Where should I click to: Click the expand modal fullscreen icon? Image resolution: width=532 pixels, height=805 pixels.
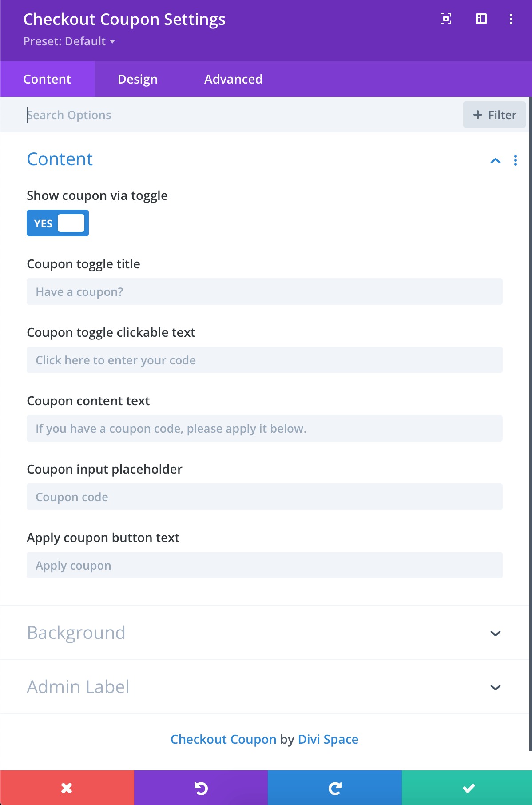[446, 19]
